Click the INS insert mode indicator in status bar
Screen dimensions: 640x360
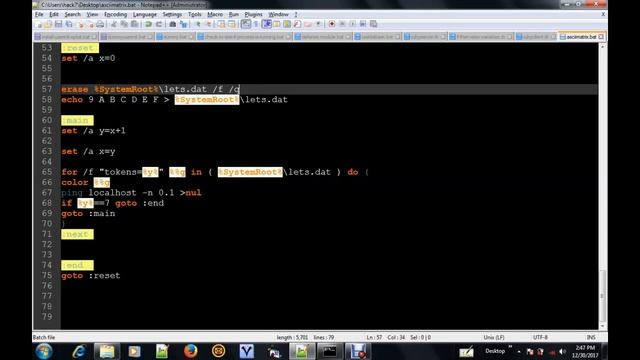coord(591,338)
